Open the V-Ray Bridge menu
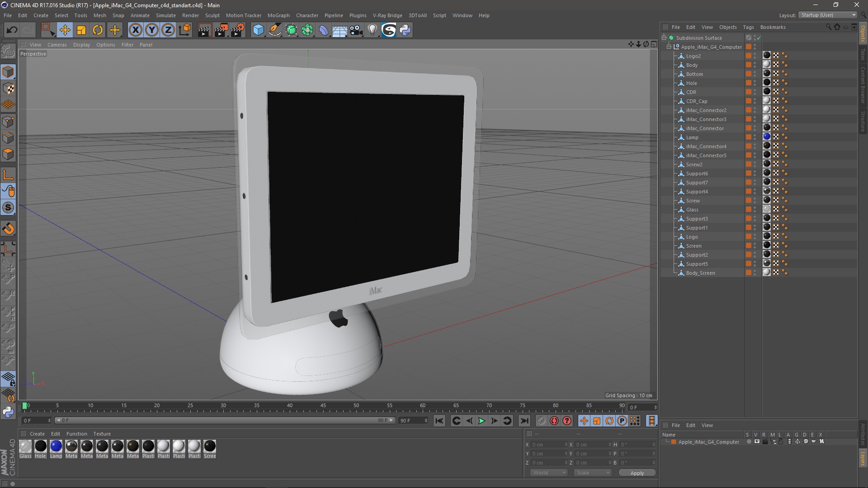 [x=387, y=15]
